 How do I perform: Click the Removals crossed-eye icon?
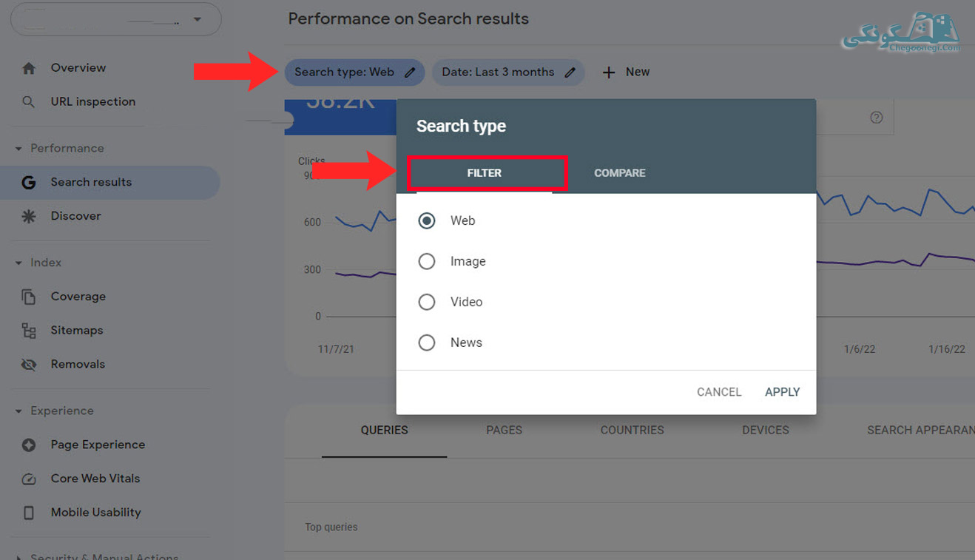tap(29, 365)
